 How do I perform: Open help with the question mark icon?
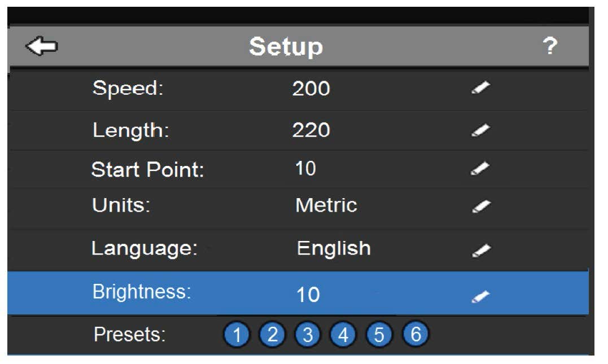pos(549,46)
